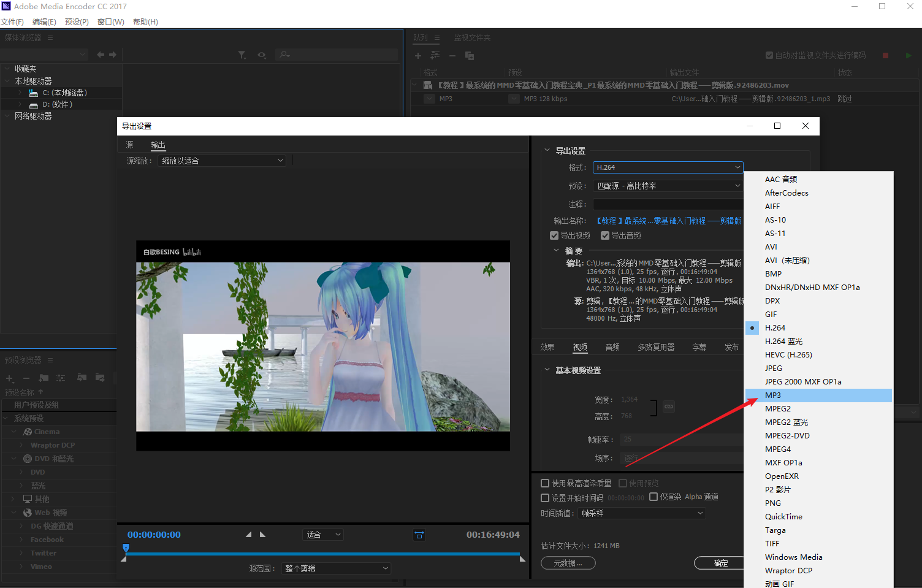Image resolution: width=922 pixels, height=588 pixels.
Task: Open the 编辑(E) menu
Action: point(44,22)
